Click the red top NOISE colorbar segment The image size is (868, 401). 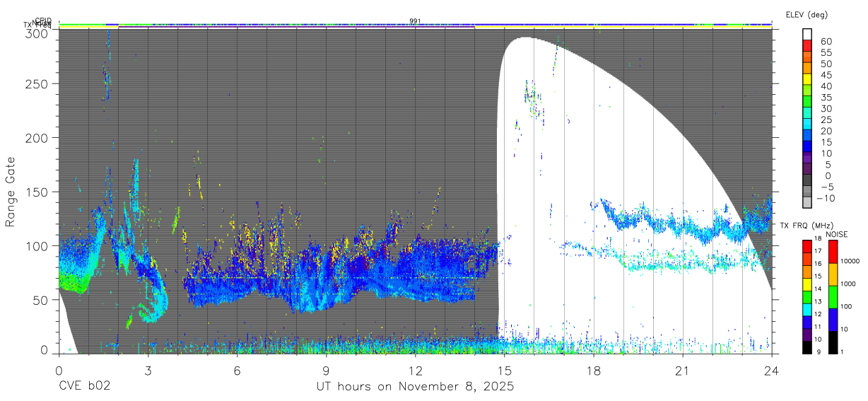click(x=834, y=251)
